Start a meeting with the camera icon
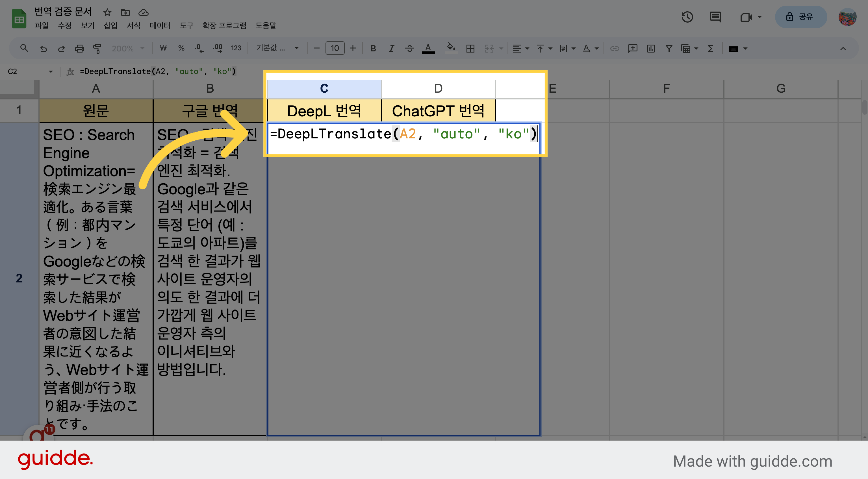Screen dimensions: 868x479 click(x=746, y=17)
